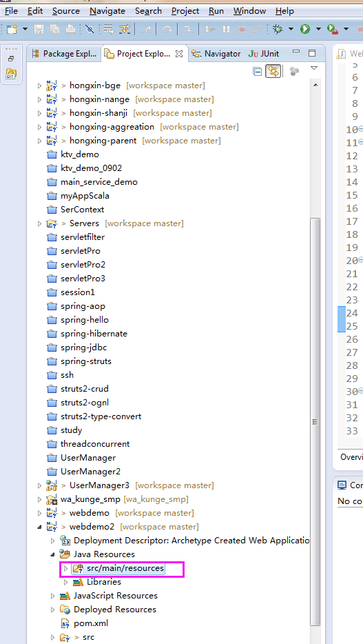Expand the src/main/resources folder

point(65,568)
